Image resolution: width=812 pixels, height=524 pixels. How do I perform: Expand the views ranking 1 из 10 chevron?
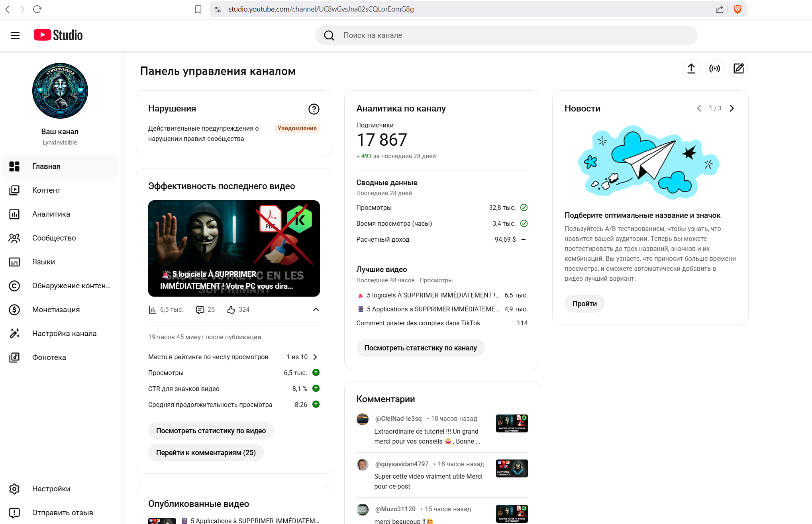(x=315, y=357)
